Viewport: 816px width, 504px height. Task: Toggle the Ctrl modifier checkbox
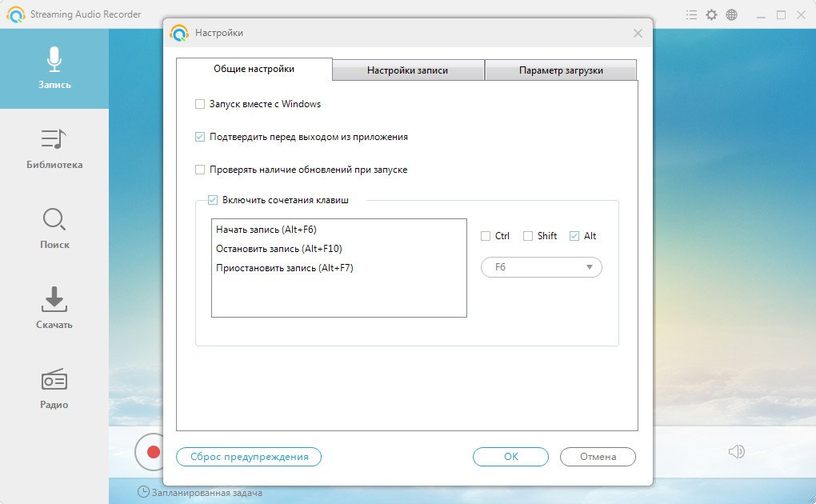[486, 236]
